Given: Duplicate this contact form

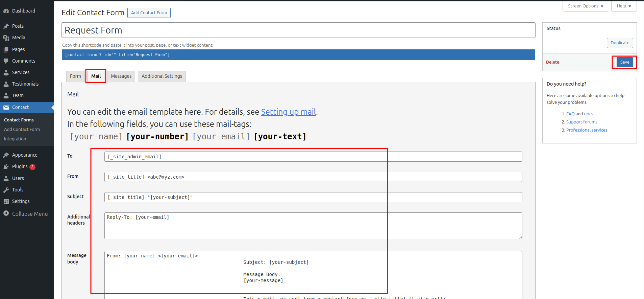Looking at the screenshot, I should click(620, 43).
